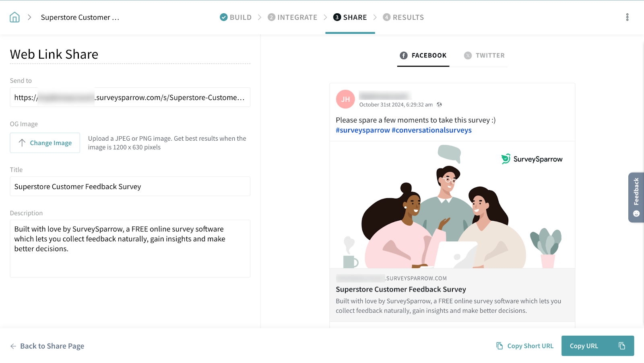Click the back arrow beside Share Page
This screenshot has height=363, width=644.
tap(13, 346)
